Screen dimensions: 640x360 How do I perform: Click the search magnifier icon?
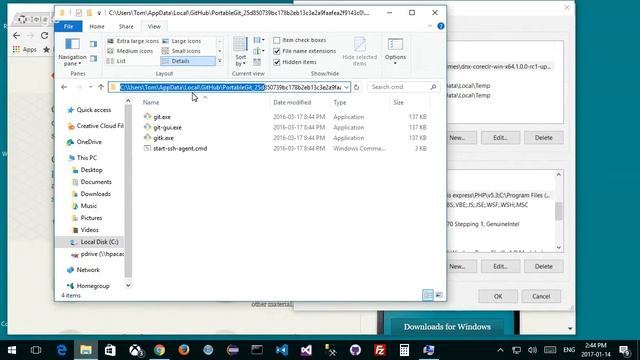coord(433,87)
